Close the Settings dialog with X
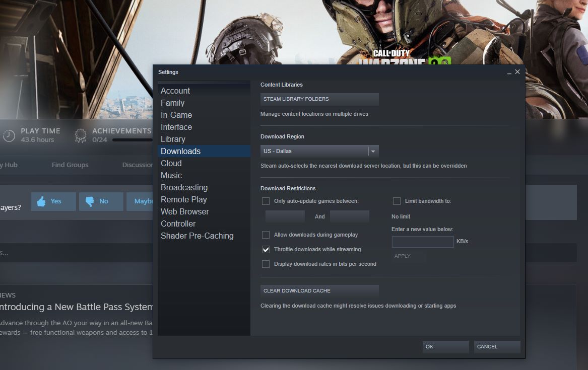This screenshot has width=588, height=370. click(x=517, y=71)
